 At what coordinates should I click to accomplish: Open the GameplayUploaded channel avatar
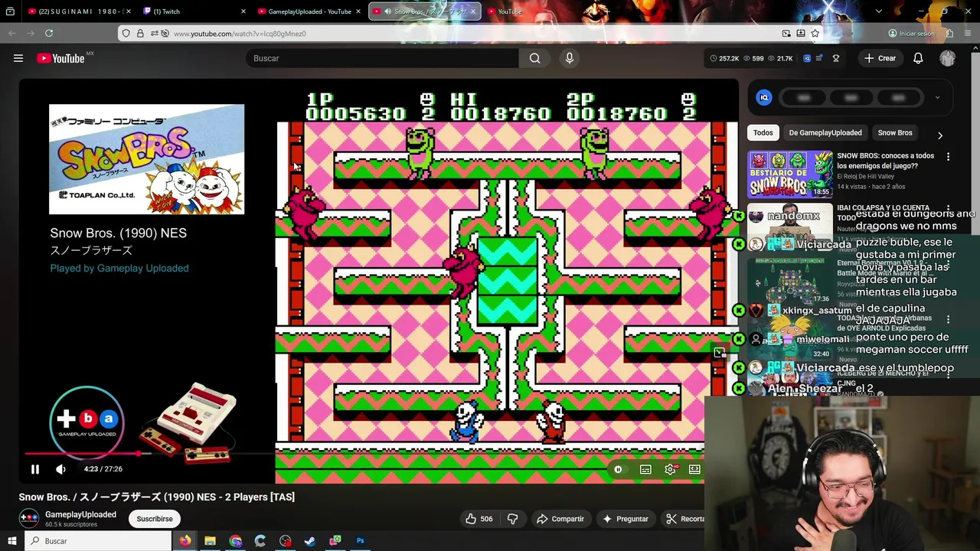click(28, 518)
